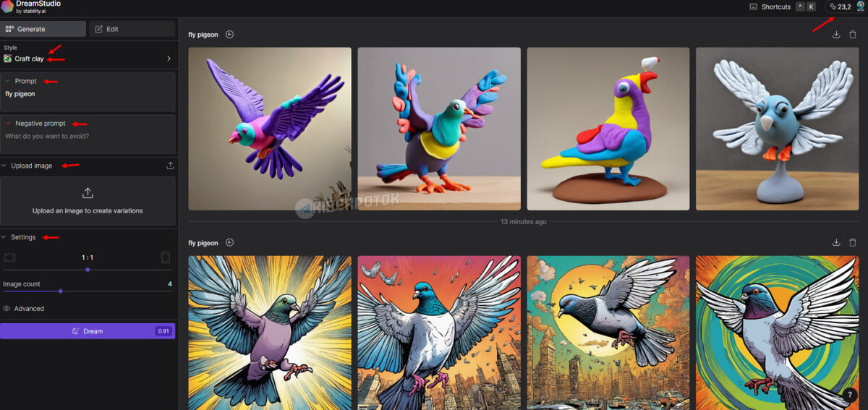Delete the comic pigeon image set

[853, 242]
